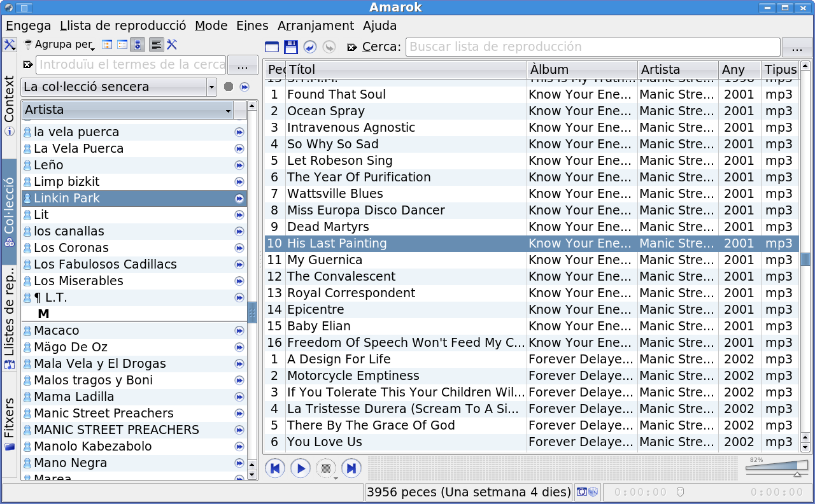Select the track Motorcycle Emptiness
This screenshot has width=815, height=504.
click(531, 376)
